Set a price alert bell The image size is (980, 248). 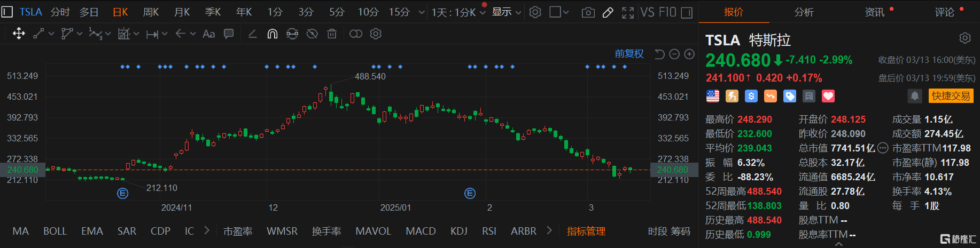coord(915,96)
